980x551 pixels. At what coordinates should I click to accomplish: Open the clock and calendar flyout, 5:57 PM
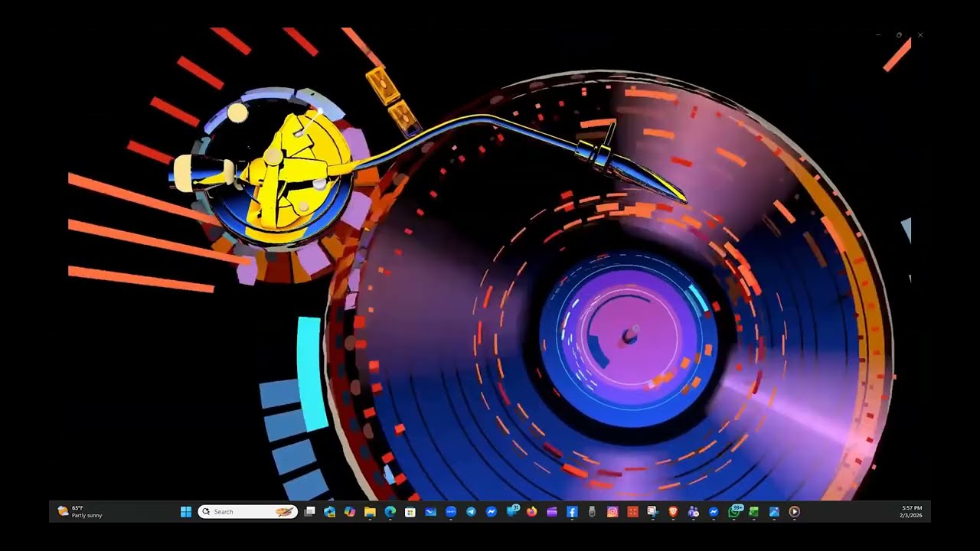coord(911,512)
